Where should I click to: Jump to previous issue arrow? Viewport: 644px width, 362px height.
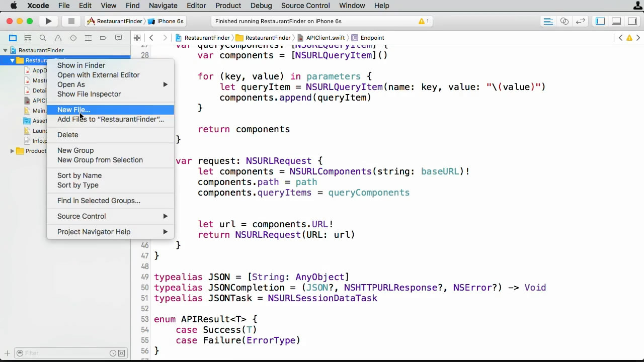pyautogui.click(x=620, y=38)
